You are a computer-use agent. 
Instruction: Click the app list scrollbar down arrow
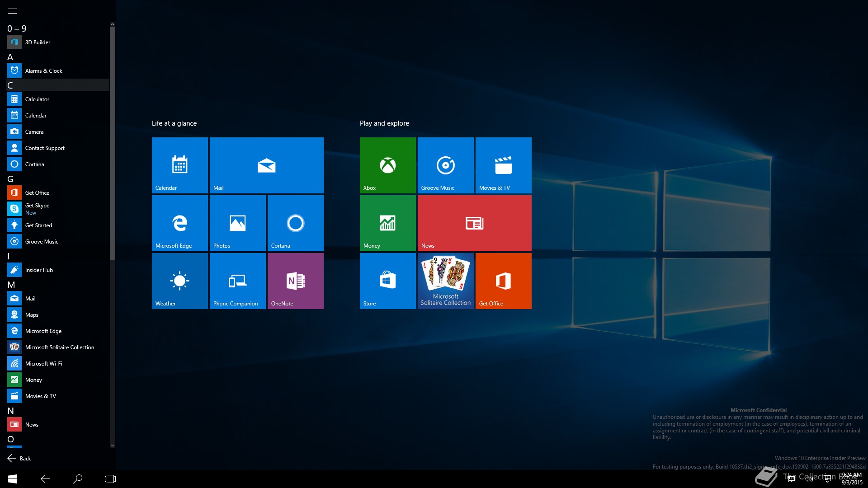pos(113,446)
